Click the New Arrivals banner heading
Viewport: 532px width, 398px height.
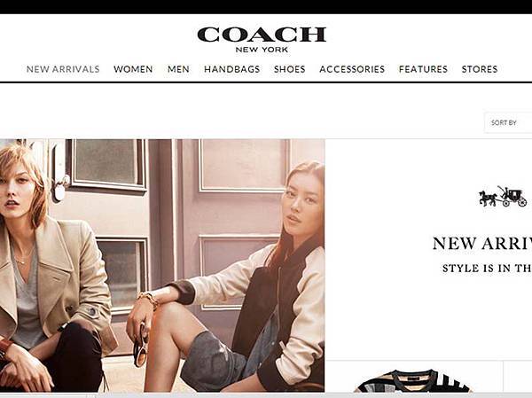point(482,244)
